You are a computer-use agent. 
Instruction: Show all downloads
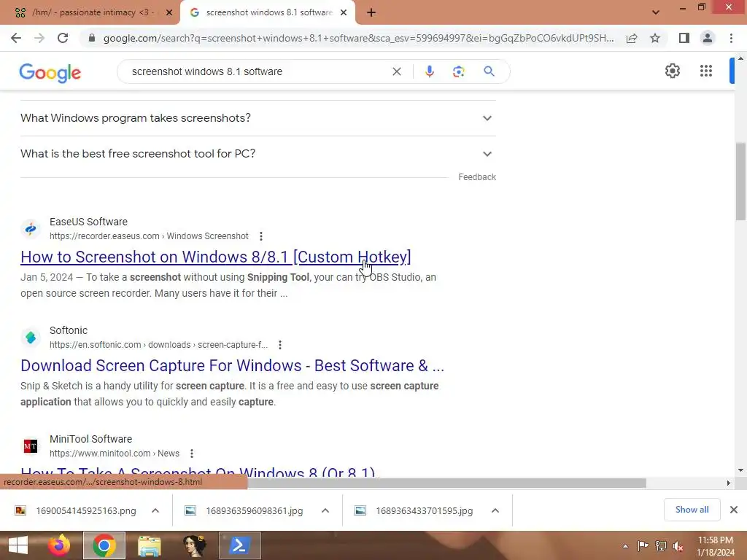tap(692, 510)
